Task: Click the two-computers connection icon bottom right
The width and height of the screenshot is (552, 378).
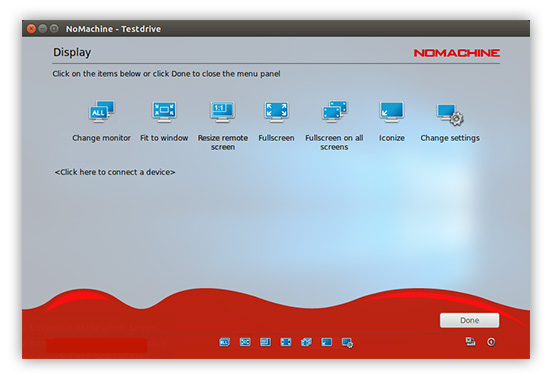Action: (471, 341)
